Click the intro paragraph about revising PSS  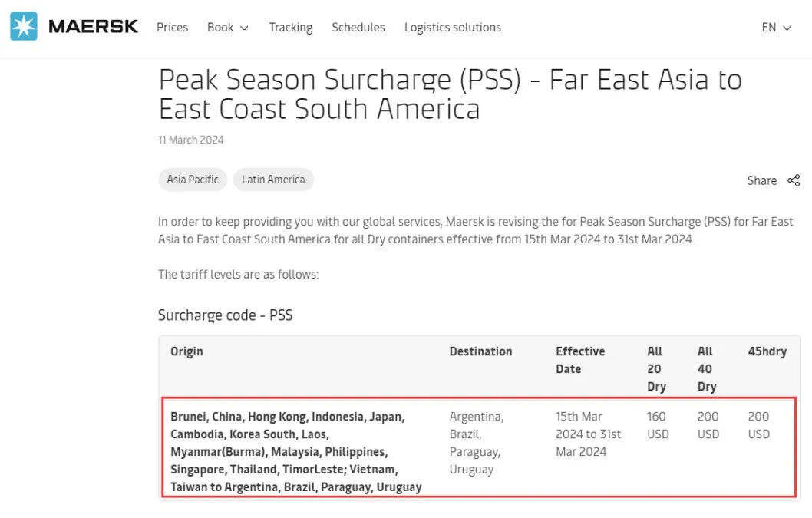pos(475,230)
